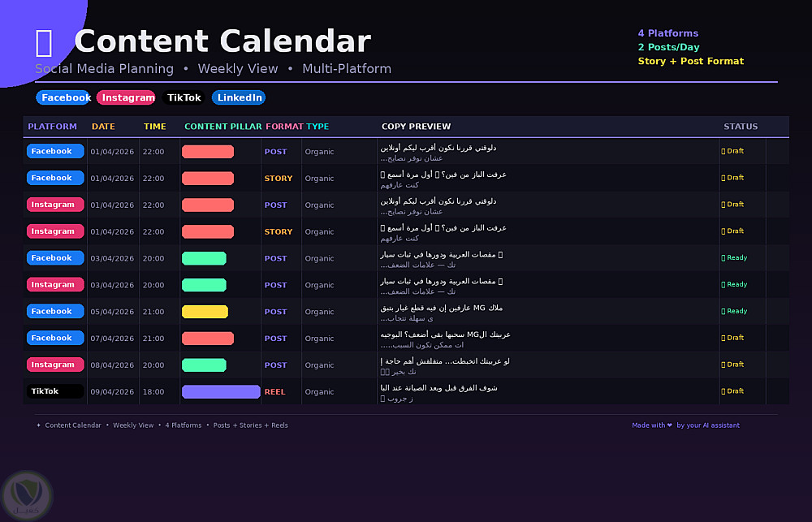Click the green pillar chip in Instagram 03/04/2026 row

(x=204, y=285)
